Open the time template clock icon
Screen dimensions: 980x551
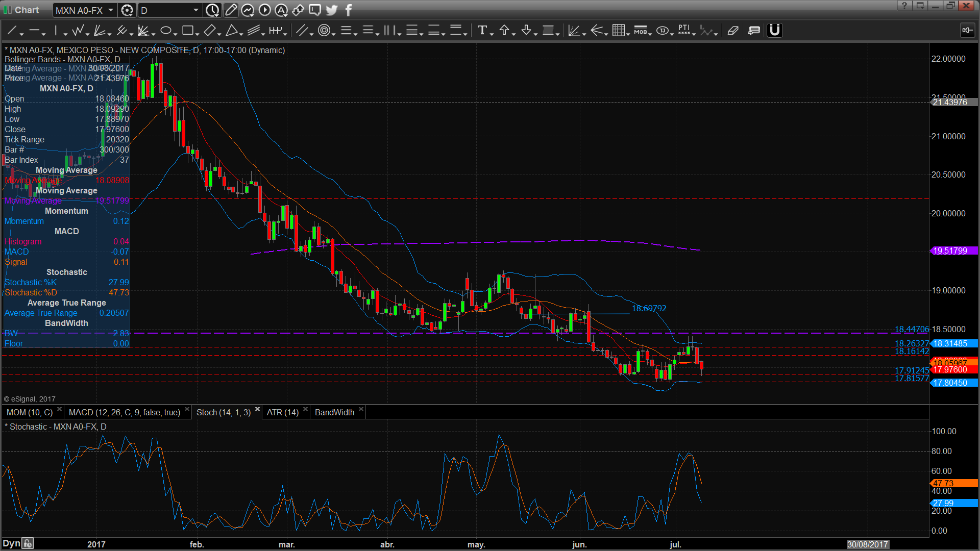point(212,10)
